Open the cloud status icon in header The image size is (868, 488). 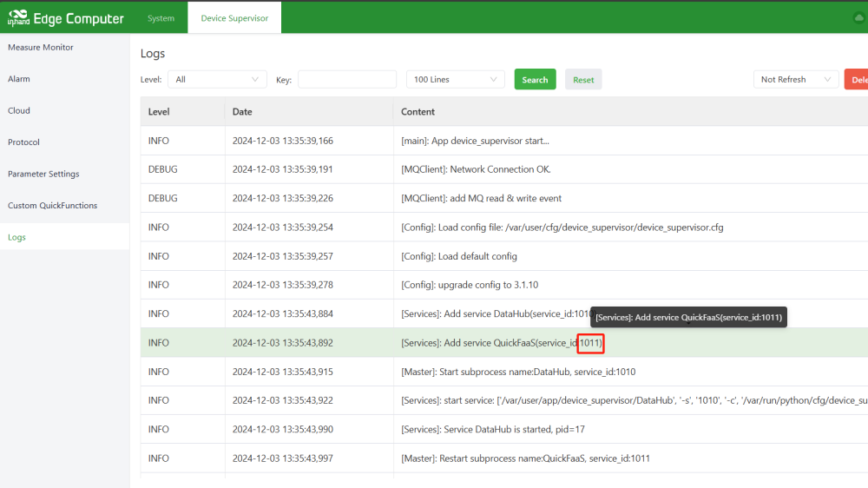[858, 18]
